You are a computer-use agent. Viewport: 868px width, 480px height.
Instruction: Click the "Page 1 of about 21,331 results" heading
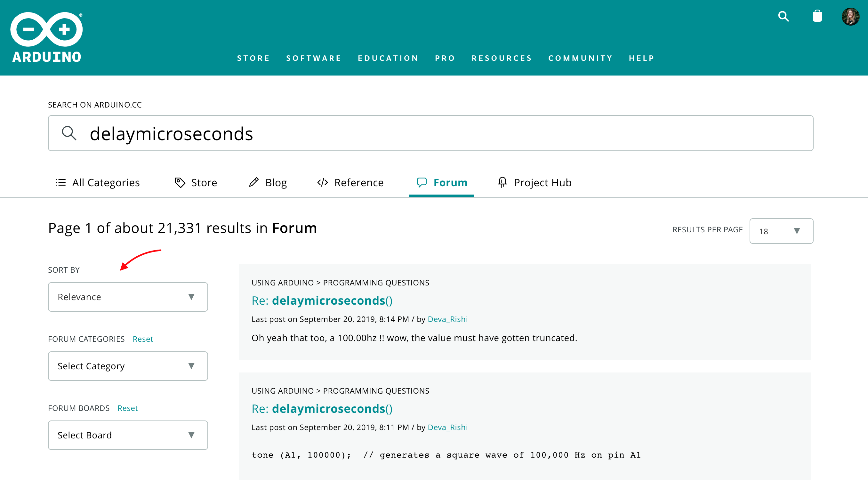coord(182,228)
